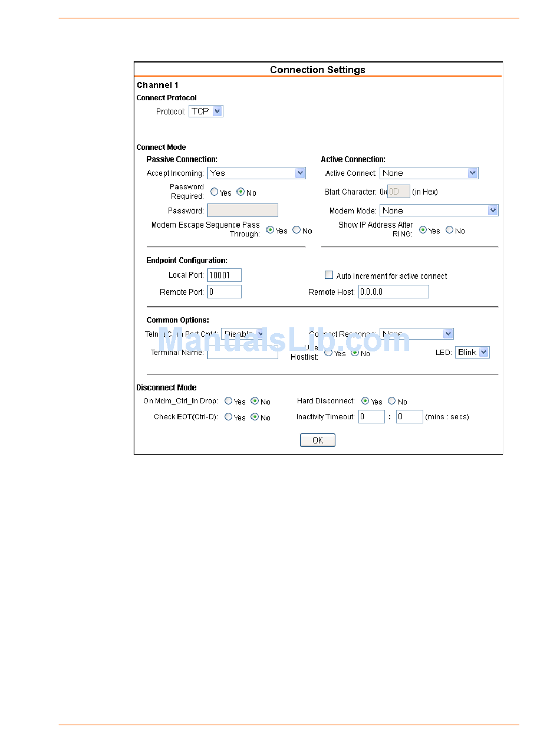Viewport: 560px width, 743px height.
Task: Click into the Remote Port field
Action: click(x=225, y=292)
